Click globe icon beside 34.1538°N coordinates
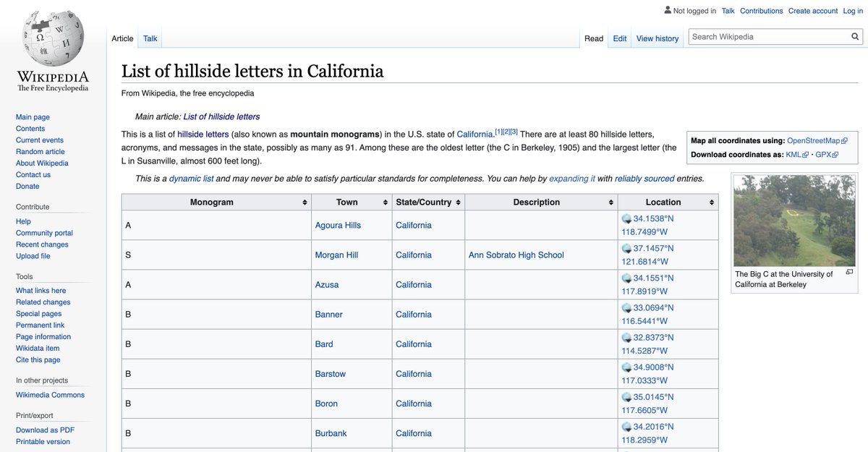Viewport: 868px width, 452px height. pos(626,218)
